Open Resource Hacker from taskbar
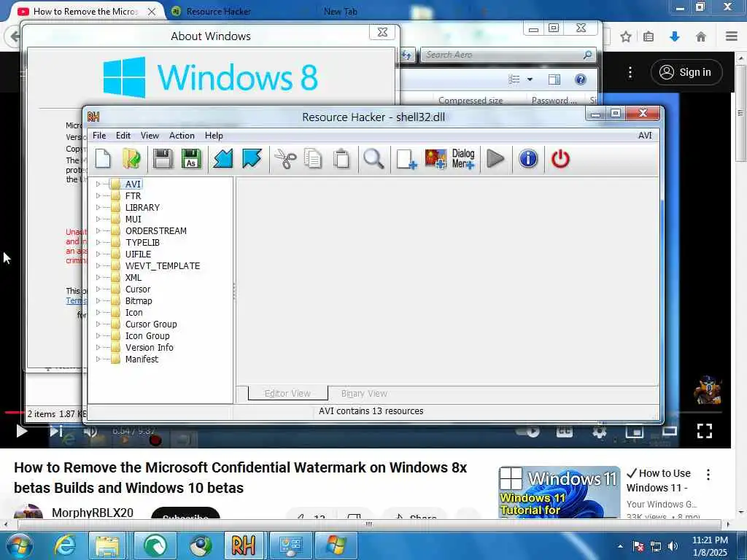747x560 pixels. pos(244,545)
